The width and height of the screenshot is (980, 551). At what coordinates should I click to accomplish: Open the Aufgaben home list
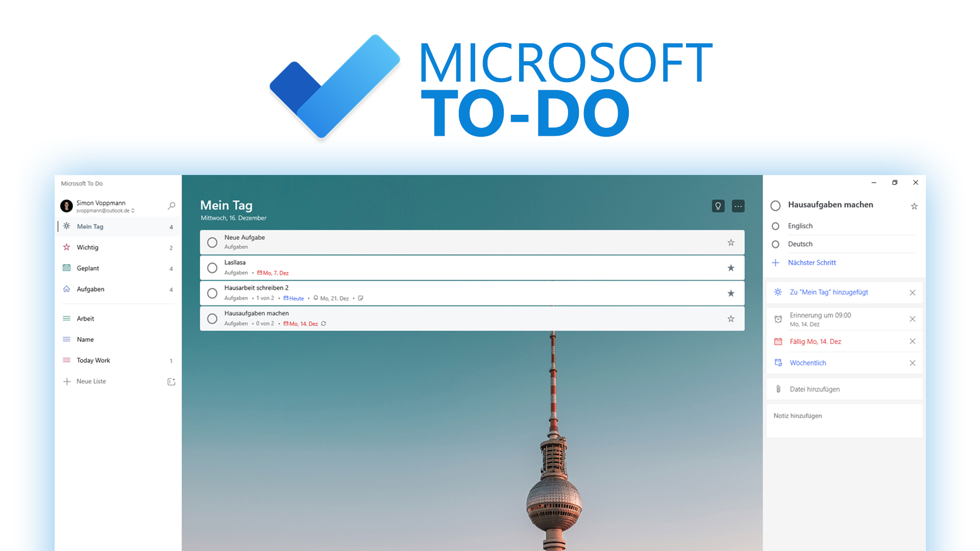(90, 289)
